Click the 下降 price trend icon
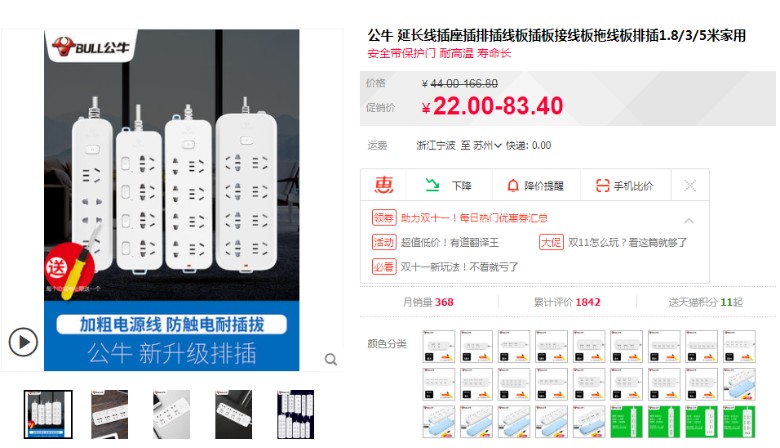Viewport: 780px width, 448px height. [x=448, y=185]
